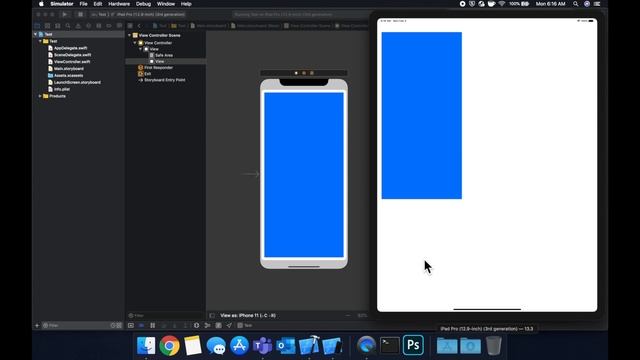Click blue view in iPad simulator

pyautogui.click(x=422, y=116)
